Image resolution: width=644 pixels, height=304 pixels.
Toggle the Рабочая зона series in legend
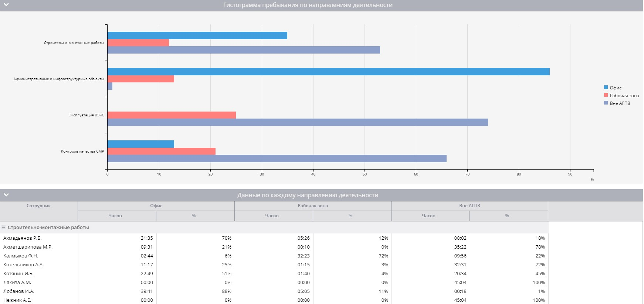[x=624, y=96]
